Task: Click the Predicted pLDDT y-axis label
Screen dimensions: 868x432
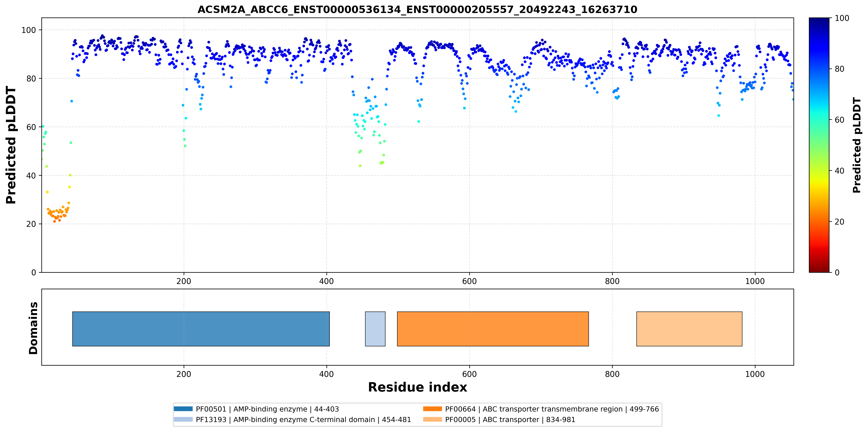Action: pyautogui.click(x=11, y=145)
